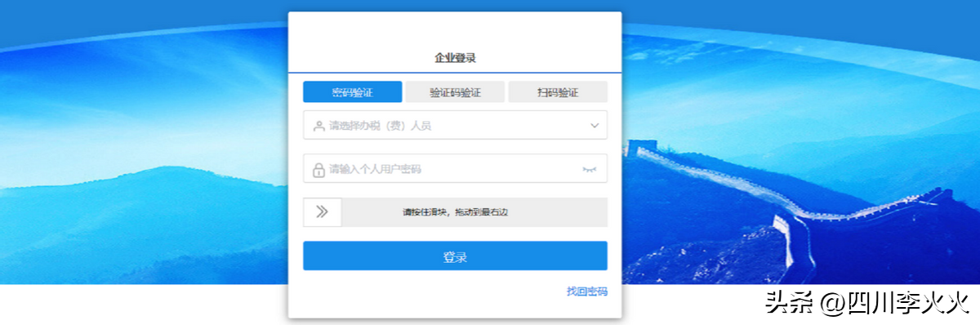
Task: Click the blank logo area above 企业登录
Action: click(x=455, y=30)
